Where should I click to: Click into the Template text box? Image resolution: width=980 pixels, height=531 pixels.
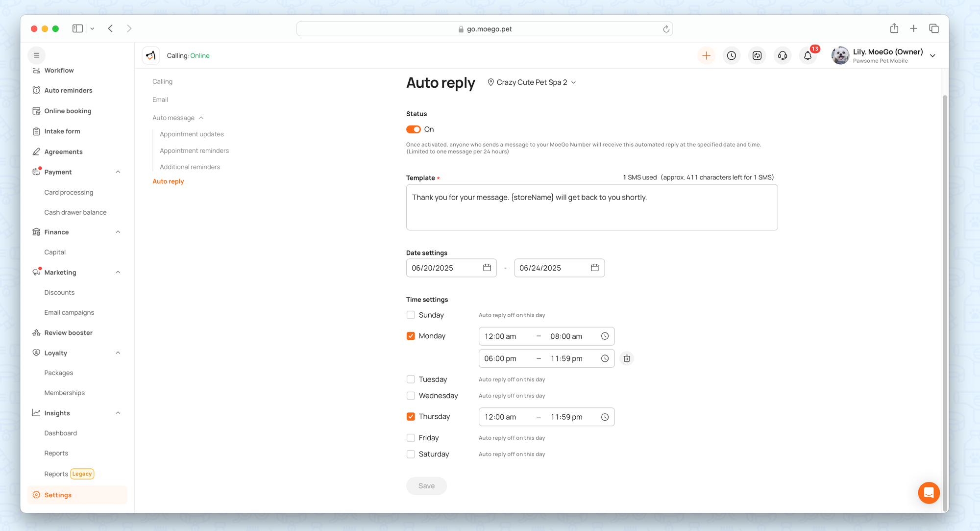point(591,207)
